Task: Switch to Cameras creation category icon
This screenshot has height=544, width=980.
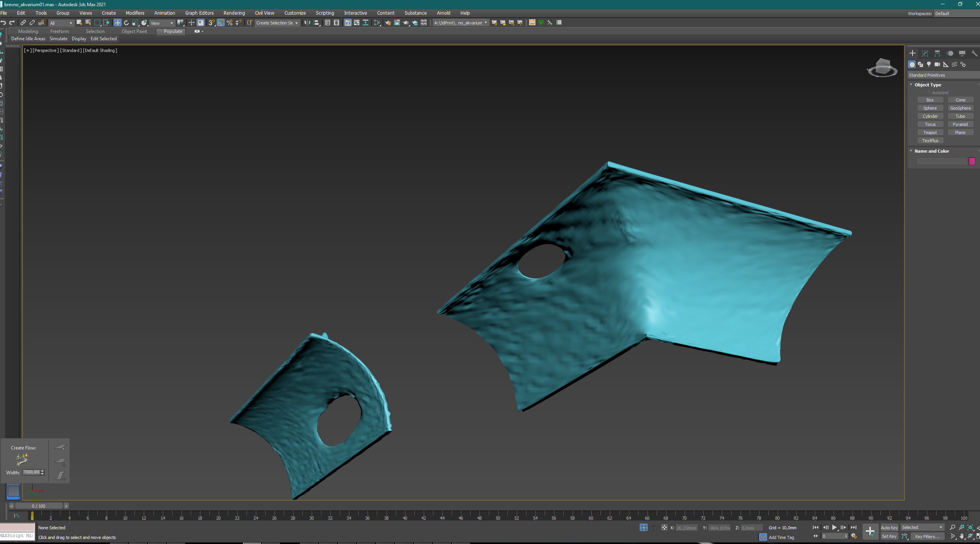Action: 937,65
